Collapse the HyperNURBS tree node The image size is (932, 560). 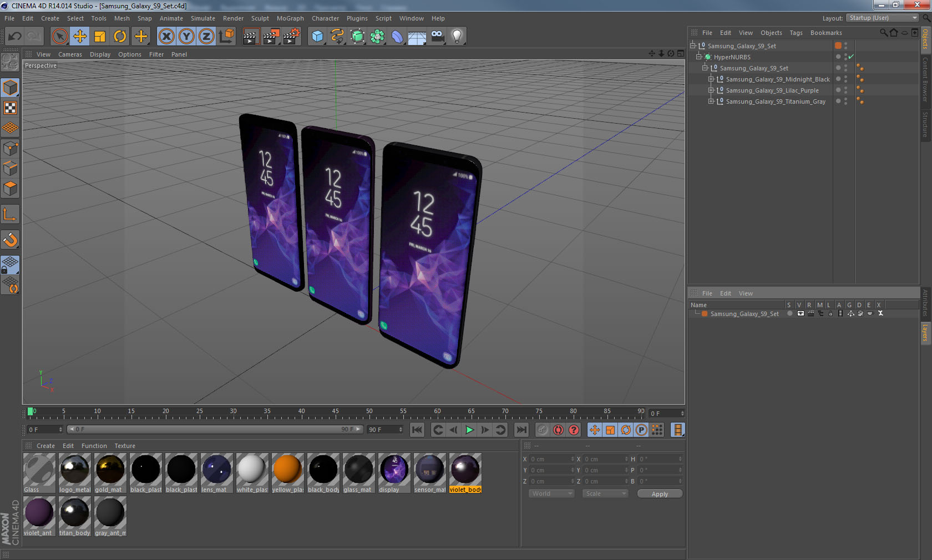[x=699, y=57]
